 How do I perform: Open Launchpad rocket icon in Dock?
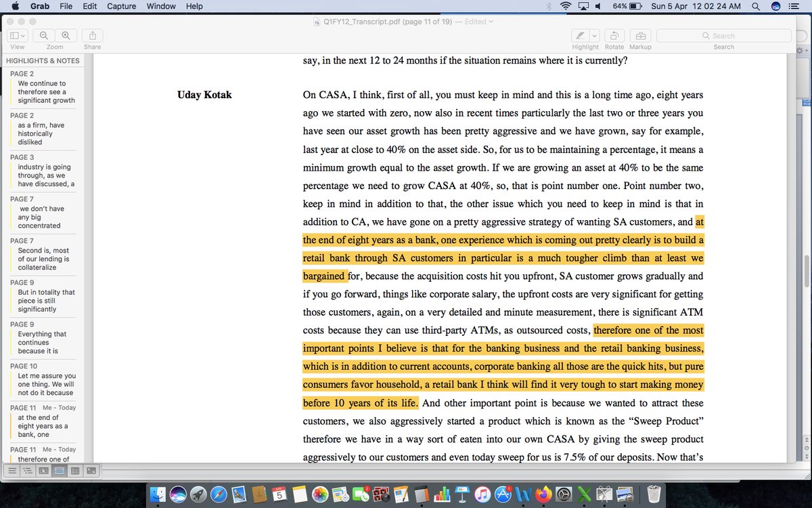tap(199, 494)
